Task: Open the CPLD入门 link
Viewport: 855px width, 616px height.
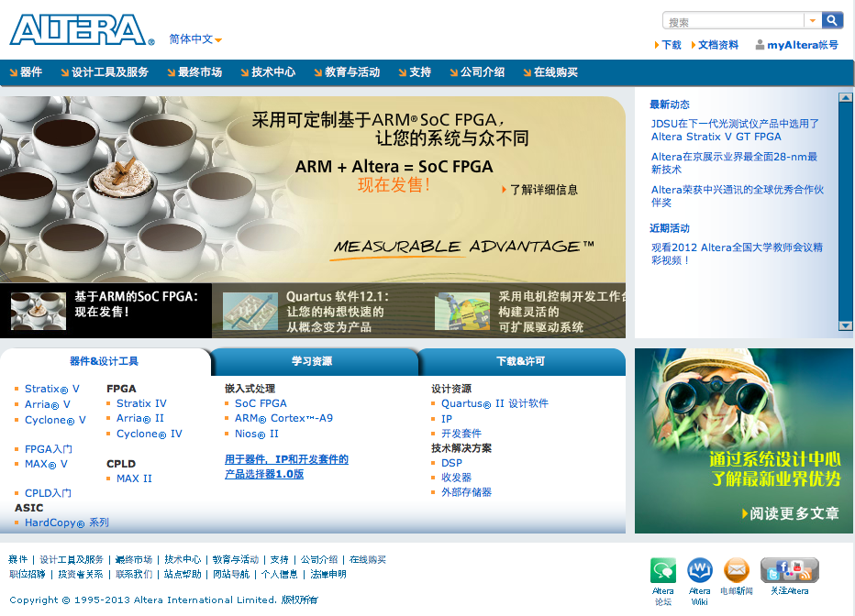Action: [x=48, y=493]
